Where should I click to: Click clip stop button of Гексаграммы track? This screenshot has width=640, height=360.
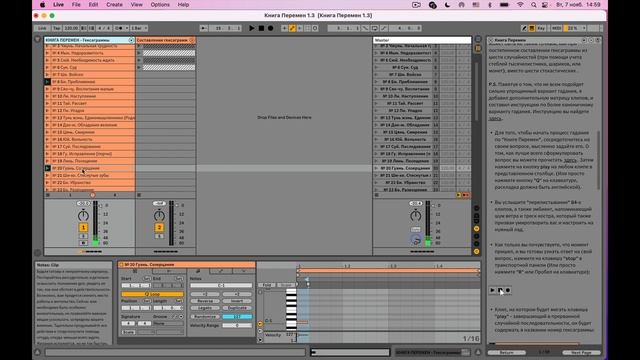[x=48, y=195]
